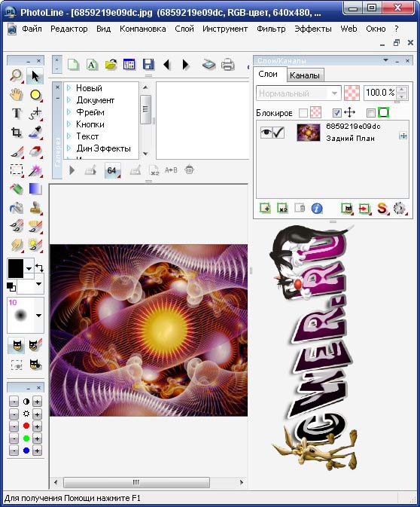This screenshot has width=420, height=507.
Task: Open the Нормальный blend mode dropdown
Action: pos(299,93)
